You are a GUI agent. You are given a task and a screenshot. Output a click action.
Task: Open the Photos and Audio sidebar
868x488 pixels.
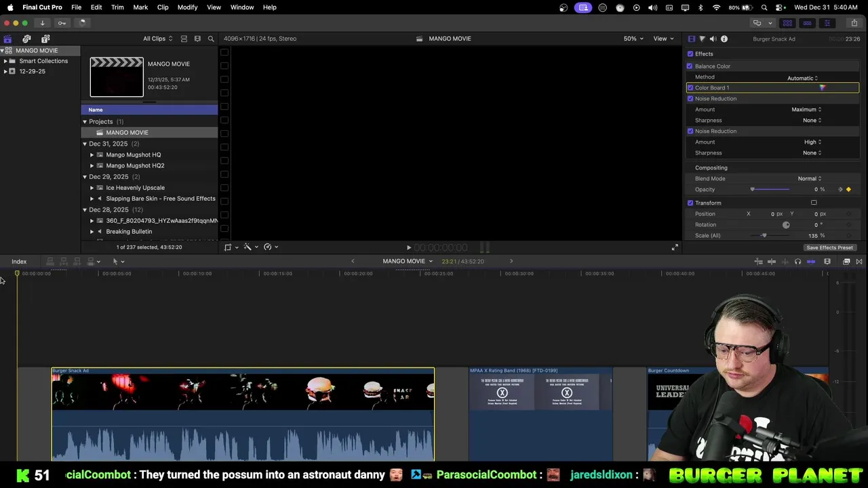point(26,39)
